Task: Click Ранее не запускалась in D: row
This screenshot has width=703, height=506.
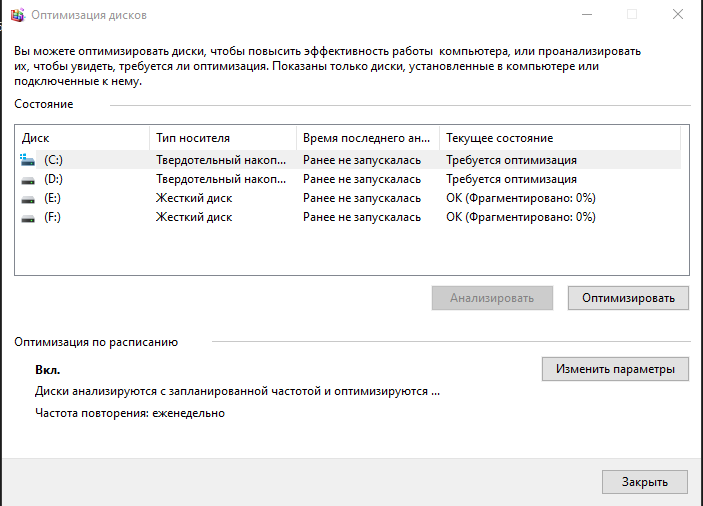Action: click(x=362, y=179)
